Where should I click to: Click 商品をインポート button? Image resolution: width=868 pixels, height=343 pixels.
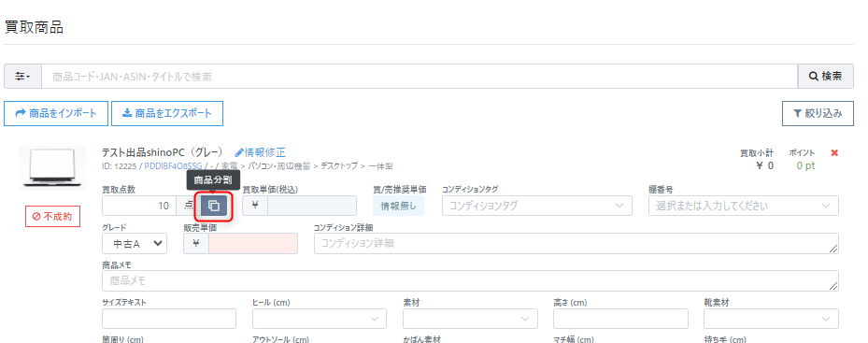(x=56, y=113)
